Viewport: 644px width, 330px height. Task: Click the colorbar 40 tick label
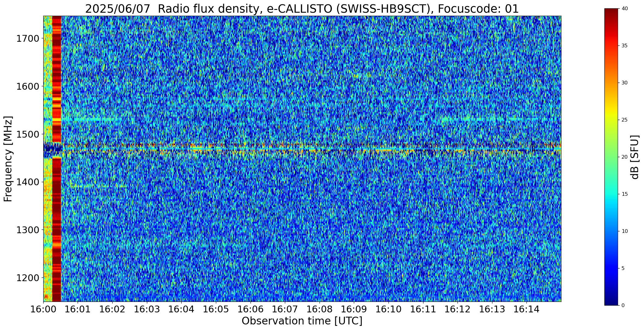click(625, 9)
